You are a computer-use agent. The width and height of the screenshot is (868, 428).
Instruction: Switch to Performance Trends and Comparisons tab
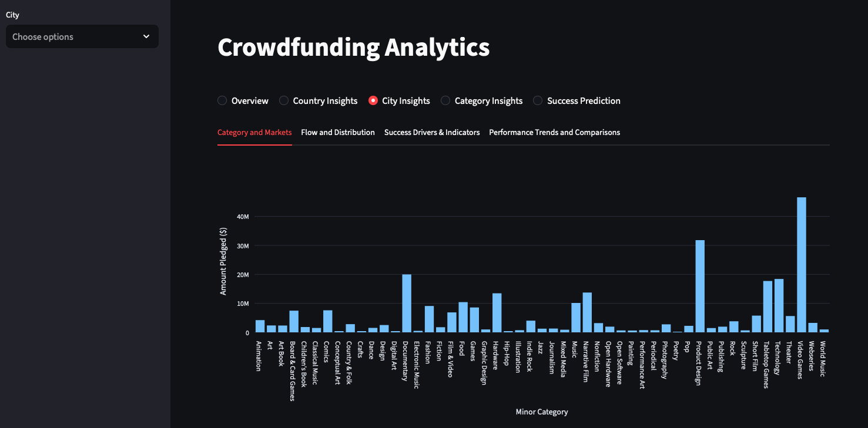(554, 132)
